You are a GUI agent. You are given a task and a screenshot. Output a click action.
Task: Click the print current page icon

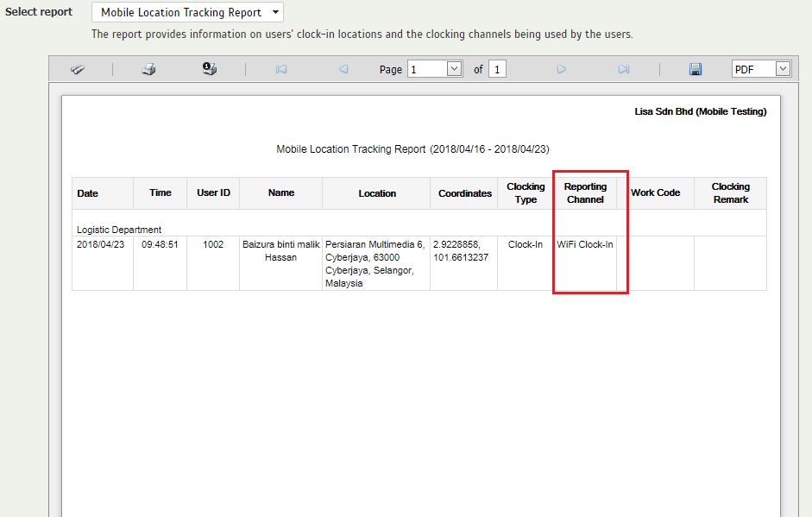coord(209,68)
